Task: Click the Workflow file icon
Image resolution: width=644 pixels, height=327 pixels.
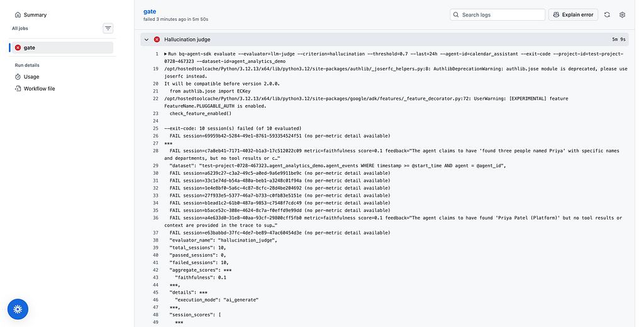Action: [x=18, y=89]
